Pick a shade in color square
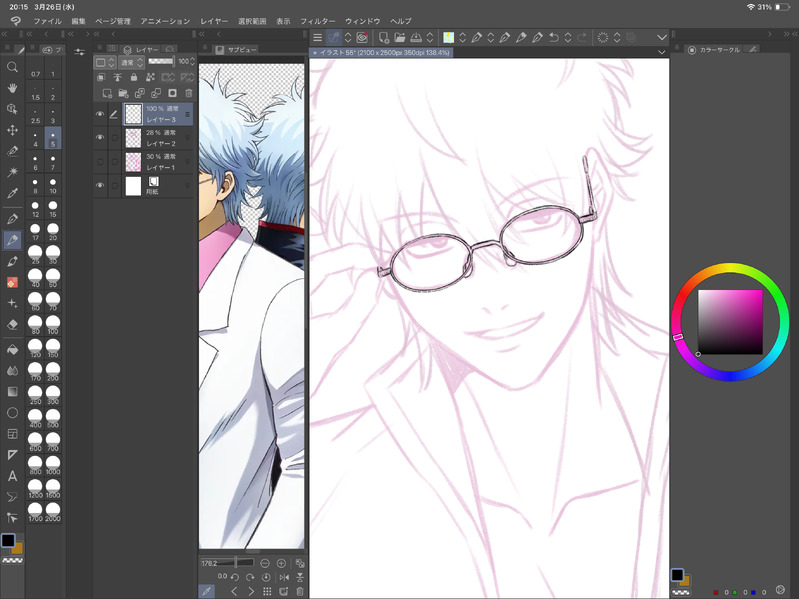 (x=730, y=322)
